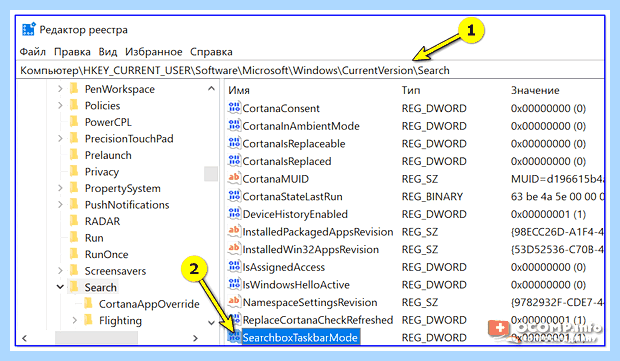The height and width of the screenshot is (361, 620).
Task: Select the Screensavers key label
Action: click(x=115, y=271)
